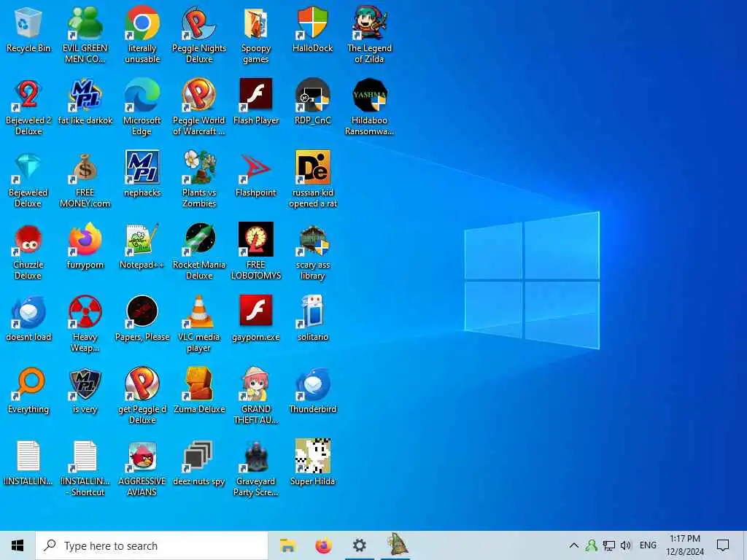The width and height of the screenshot is (747, 560).
Task: Open File Explorer from the taskbar
Action: coord(287,545)
